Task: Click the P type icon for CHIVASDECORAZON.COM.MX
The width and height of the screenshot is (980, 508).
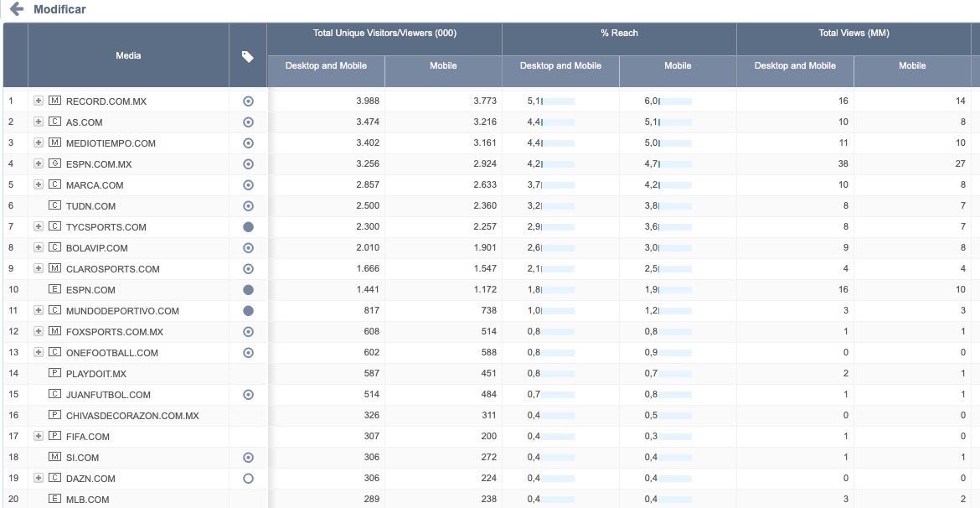Action: point(54,416)
